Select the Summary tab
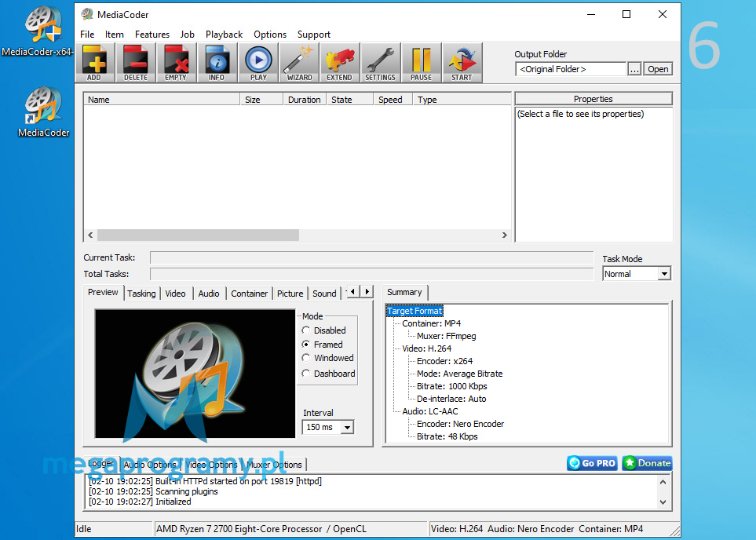The image size is (756, 540). (404, 292)
